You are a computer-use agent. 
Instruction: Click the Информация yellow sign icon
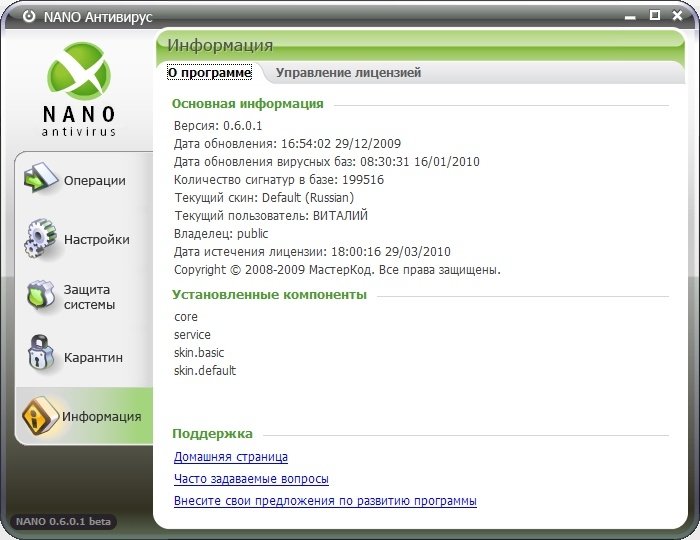(41, 415)
